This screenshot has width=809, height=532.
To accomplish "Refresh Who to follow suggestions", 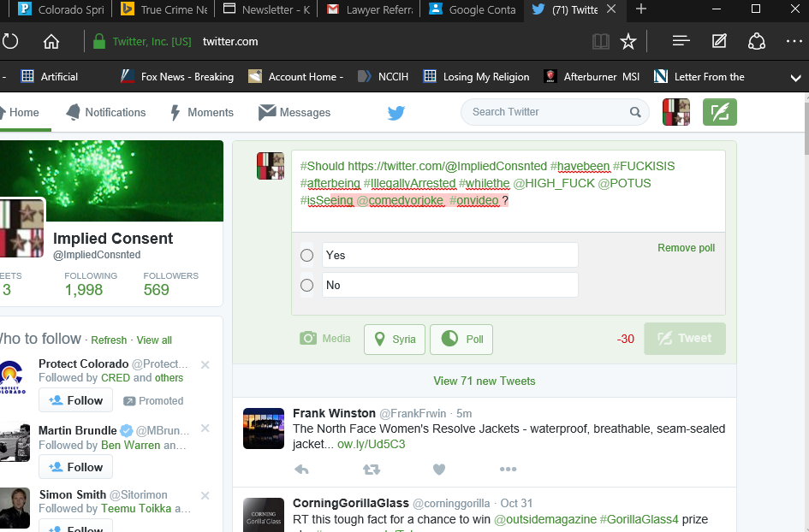I will (x=109, y=340).
